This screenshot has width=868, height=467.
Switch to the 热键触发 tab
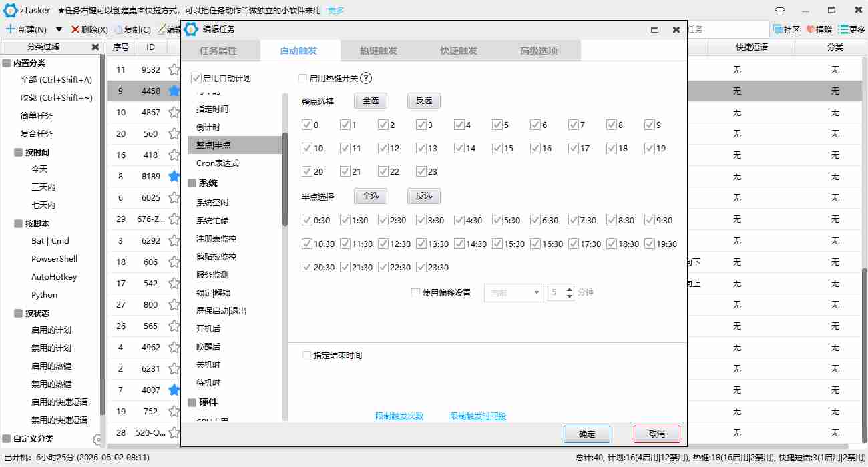pyautogui.click(x=379, y=51)
